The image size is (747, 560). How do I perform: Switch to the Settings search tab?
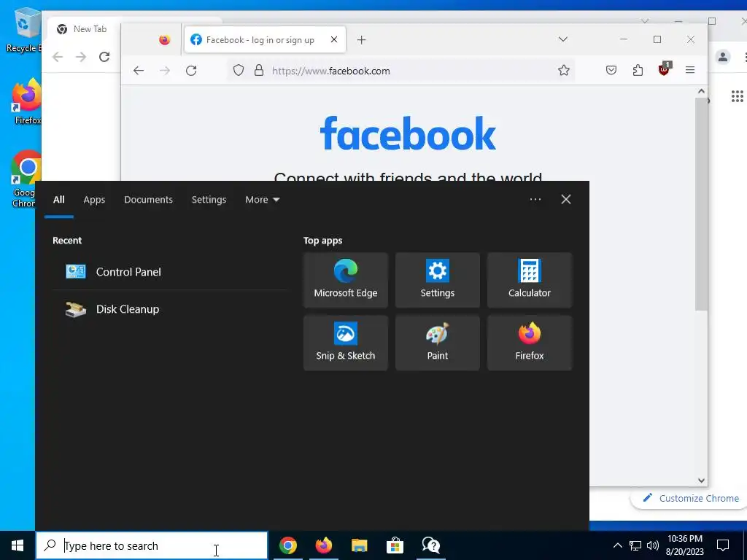pyautogui.click(x=209, y=200)
